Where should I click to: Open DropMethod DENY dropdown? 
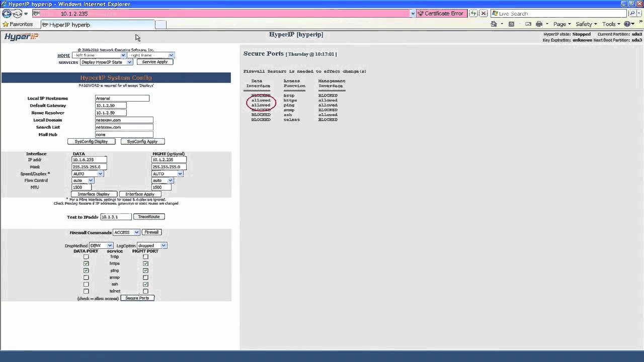click(x=101, y=245)
